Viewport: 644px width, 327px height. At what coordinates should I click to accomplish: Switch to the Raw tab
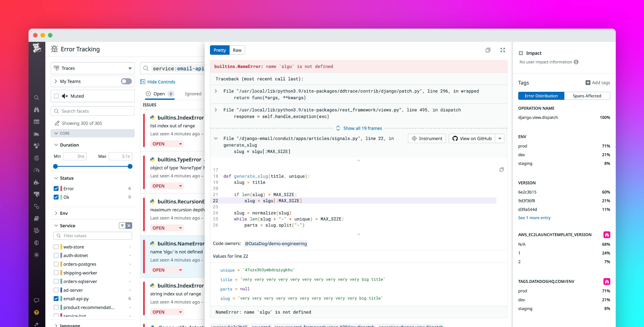tap(237, 50)
